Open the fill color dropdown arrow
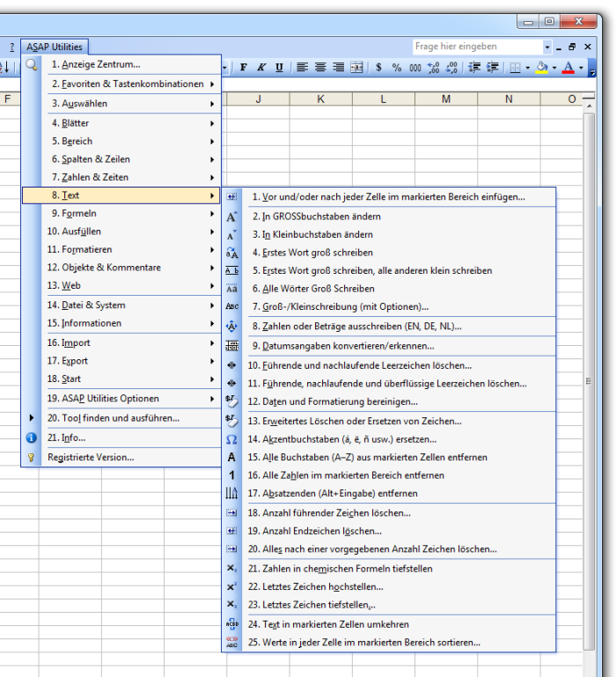616x677 pixels. [554, 68]
